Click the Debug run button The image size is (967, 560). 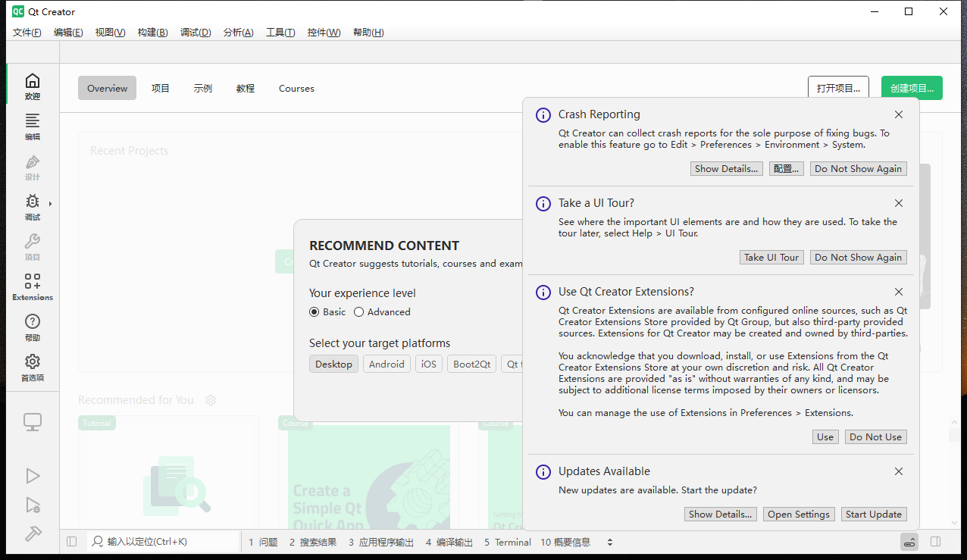(x=33, y=505)
